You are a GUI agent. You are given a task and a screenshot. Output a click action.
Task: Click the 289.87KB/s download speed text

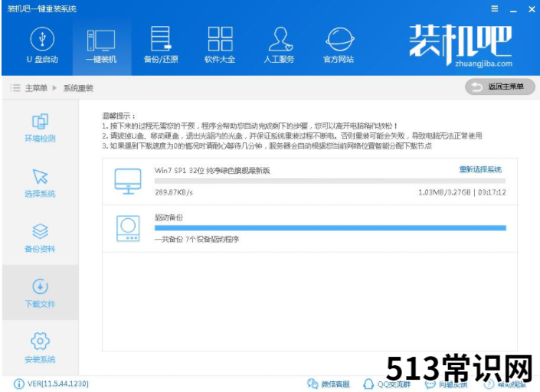pyautogui.click(x=174, y=192)
